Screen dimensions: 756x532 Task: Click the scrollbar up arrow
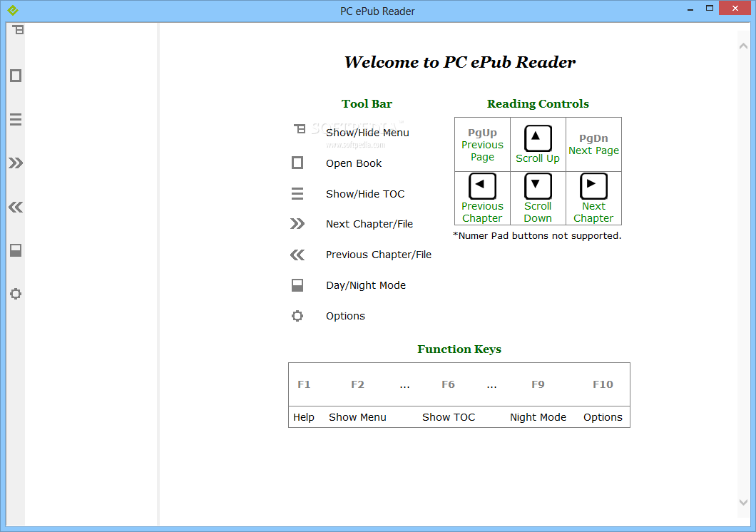(x=743, y=46)
